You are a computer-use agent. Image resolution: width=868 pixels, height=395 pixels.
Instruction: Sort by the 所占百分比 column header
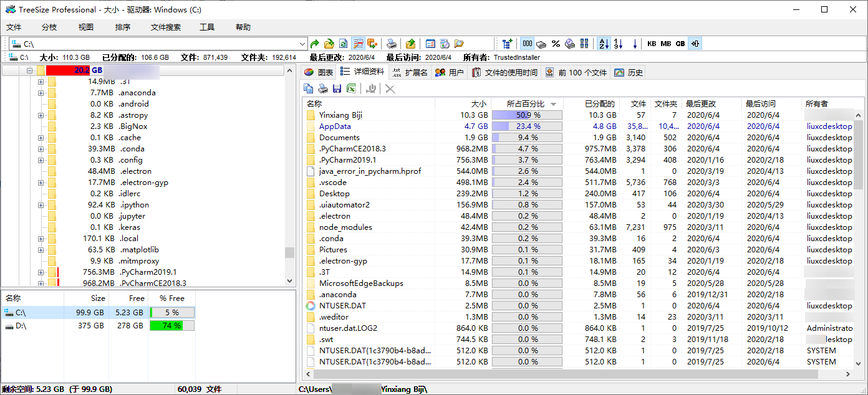pyautogui.click(x=527, y=104)
